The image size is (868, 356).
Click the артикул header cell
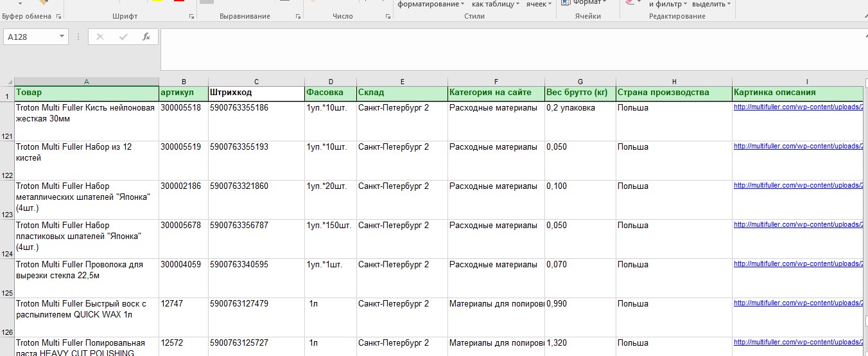click(x=184, y=94)
